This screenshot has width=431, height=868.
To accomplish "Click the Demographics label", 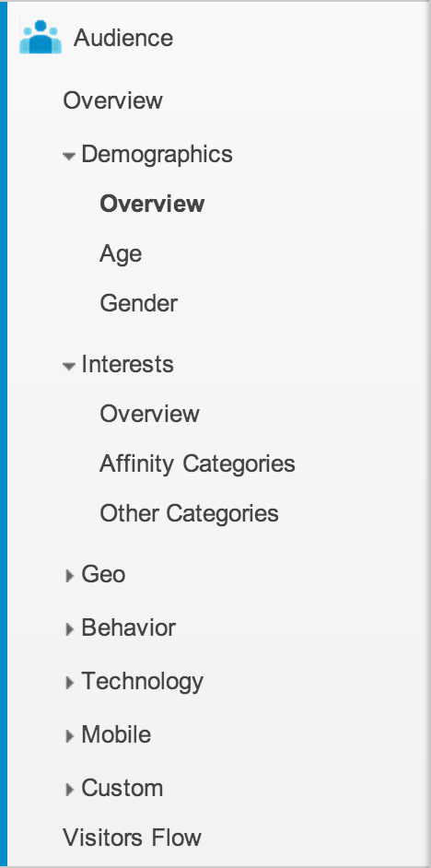I will tap(157, 155).
